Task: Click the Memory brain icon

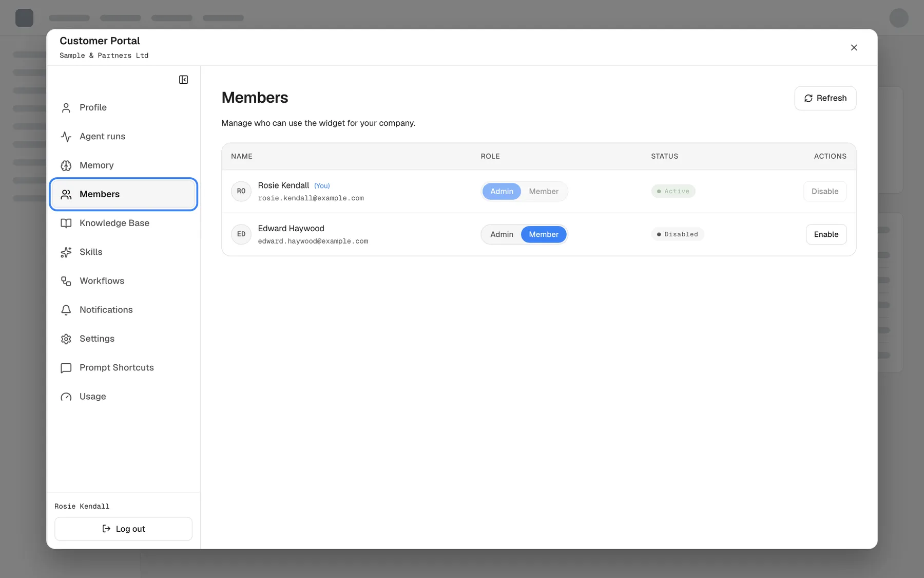Action: [x=66, y=165]
